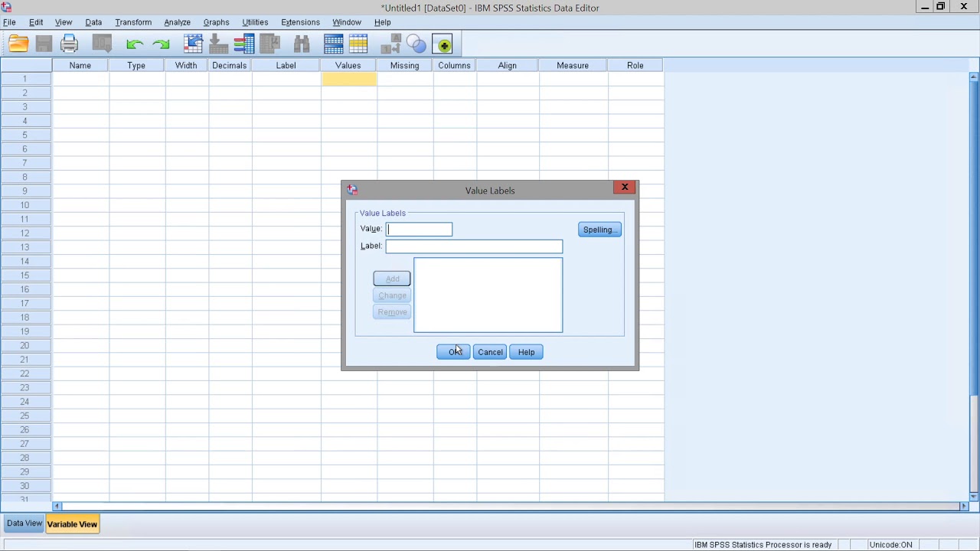Click the green Undo arrow

135,44
